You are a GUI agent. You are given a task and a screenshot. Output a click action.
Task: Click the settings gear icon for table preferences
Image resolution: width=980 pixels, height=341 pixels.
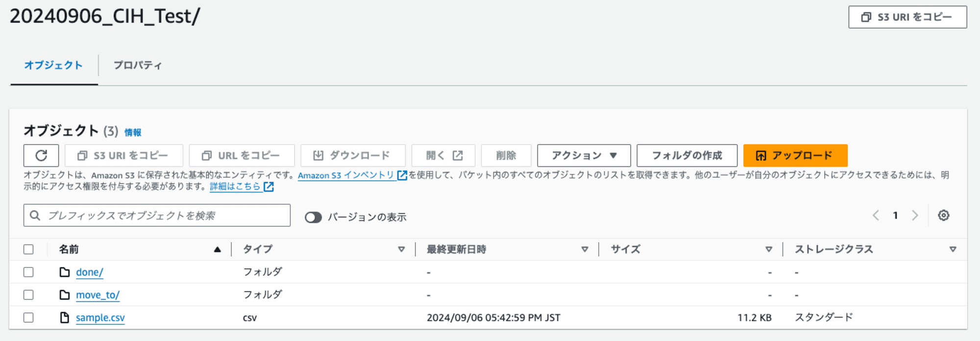pyautogui.click(x=944, y=216)
